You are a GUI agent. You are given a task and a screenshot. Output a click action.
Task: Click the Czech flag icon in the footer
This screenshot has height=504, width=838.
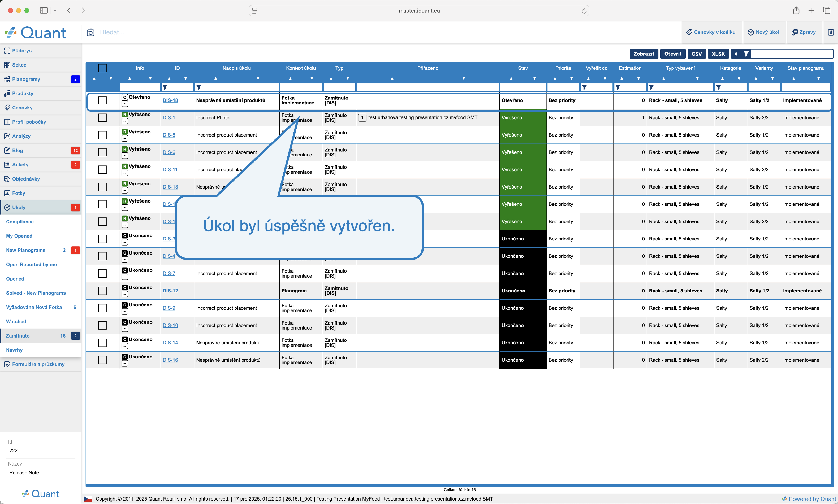pos(88,499)
